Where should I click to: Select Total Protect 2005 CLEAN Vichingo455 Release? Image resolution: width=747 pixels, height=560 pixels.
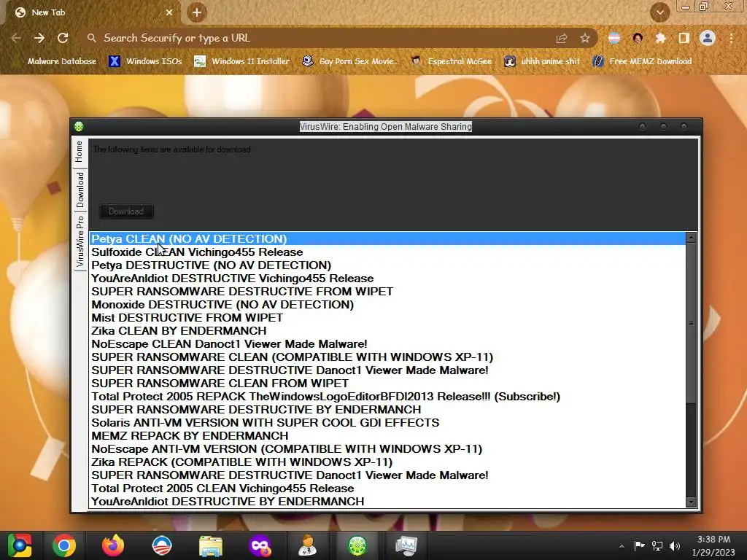click(387, 489)
